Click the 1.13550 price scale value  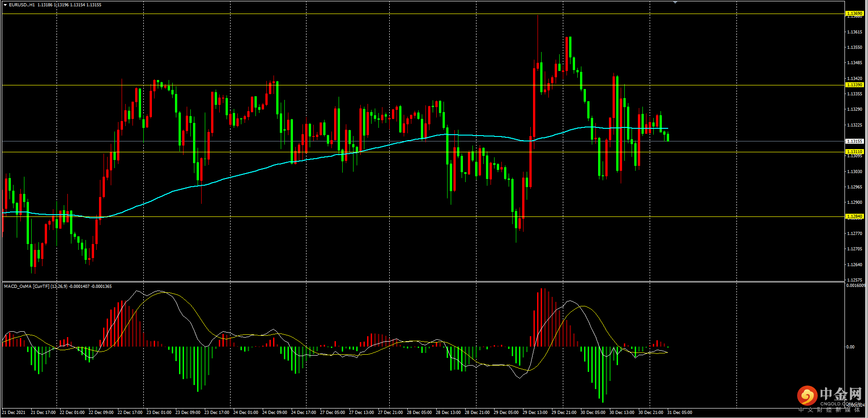[854, 47]
